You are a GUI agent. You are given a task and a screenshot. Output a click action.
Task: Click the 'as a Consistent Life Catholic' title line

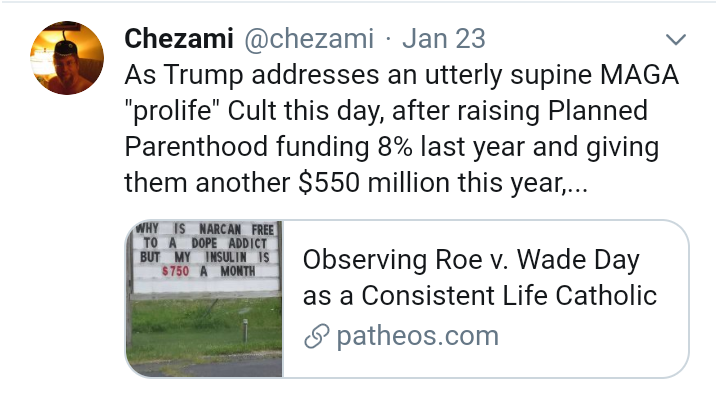(x=479, y=295)
